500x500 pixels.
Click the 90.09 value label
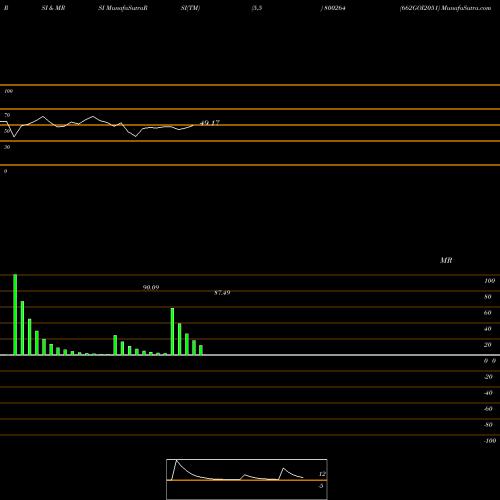click(x=151, y=287)
